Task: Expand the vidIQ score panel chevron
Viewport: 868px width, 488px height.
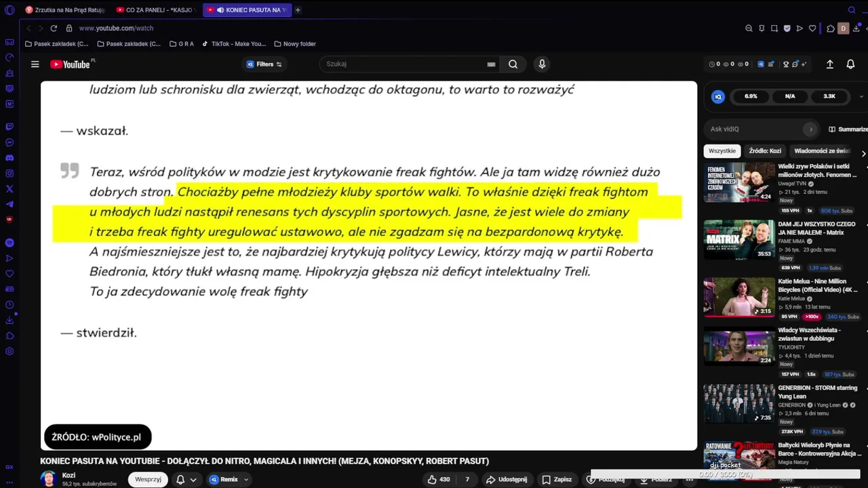Action: (x=861, y=96)
